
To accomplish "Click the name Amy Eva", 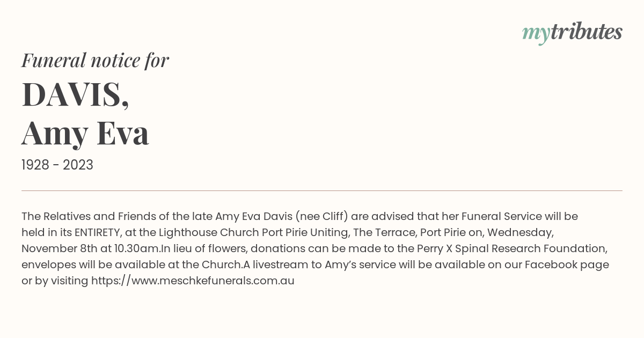I will pyautogui.click(x=85, y=133).
